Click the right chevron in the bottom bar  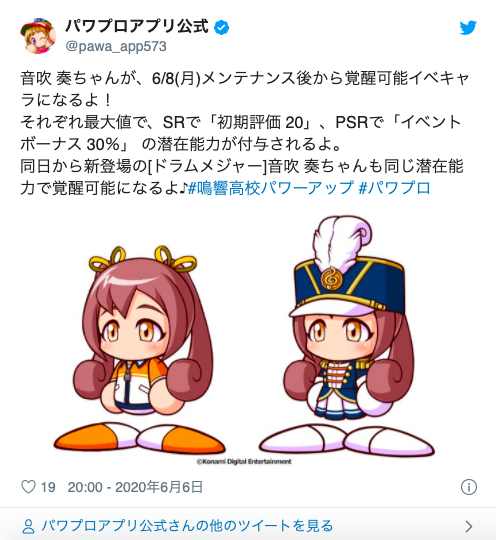point(468,526)
